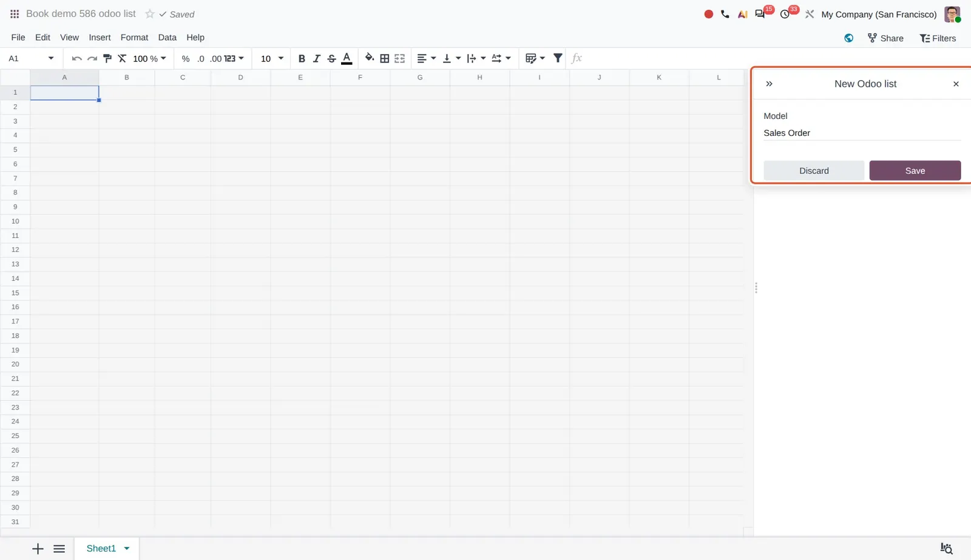Image resolution: width=971 pixels, height=560 pixels.
Task: Click the side panel resize handle
Action: [756, 288]
